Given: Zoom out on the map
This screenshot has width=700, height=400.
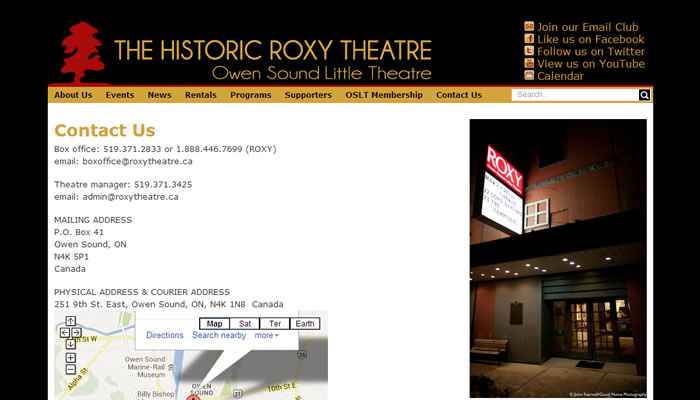Looking at the screenshot, I should pyautogui.click(x=71, y=369).
